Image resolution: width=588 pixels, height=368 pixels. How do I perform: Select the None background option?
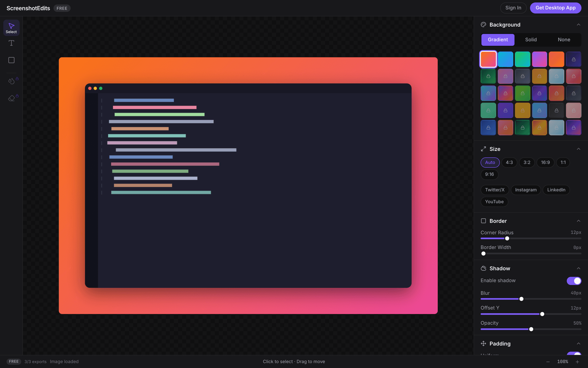pos(564,40)
